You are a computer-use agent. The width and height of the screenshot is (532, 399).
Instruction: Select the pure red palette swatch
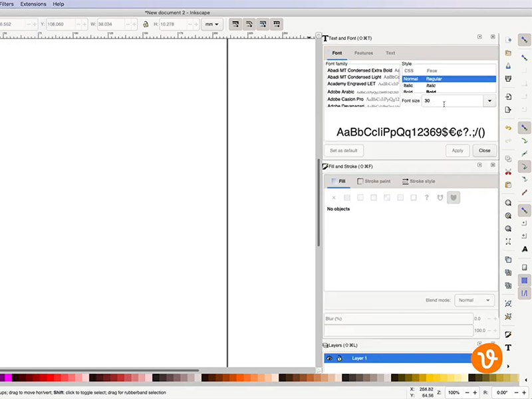(51, 378)
